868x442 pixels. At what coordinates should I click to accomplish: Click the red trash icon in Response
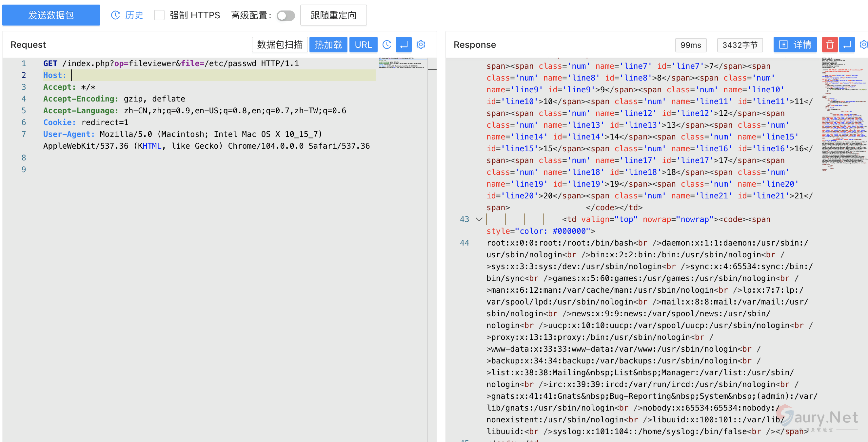[x=830, y=45]
